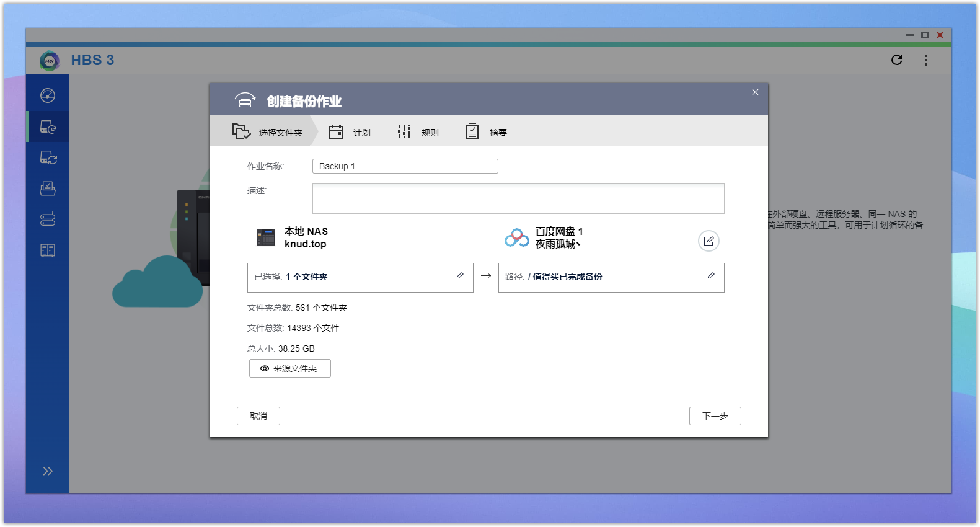Open the Jobs sidebar icon
Screen dimensions: 980x527
click(x=48, y=188)
